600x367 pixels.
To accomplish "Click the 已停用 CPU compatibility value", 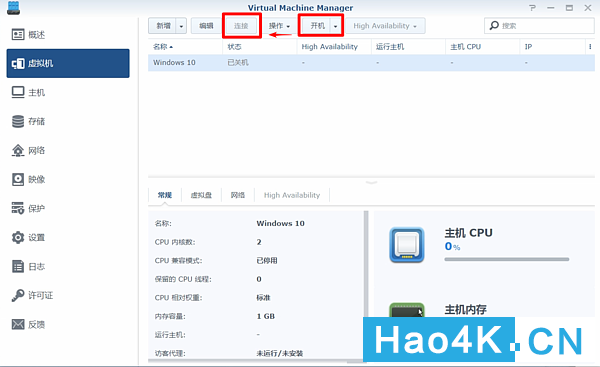I will (x=267, y=260).
